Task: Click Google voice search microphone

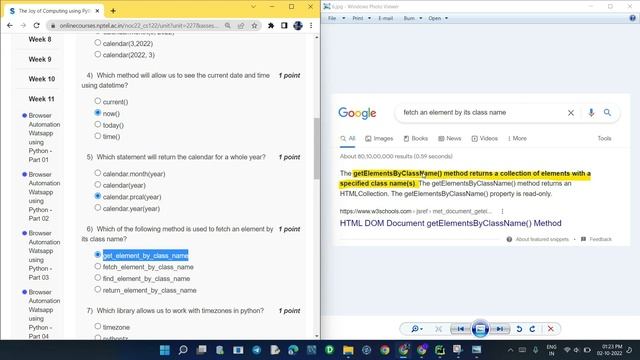Action: coord(591,112)
